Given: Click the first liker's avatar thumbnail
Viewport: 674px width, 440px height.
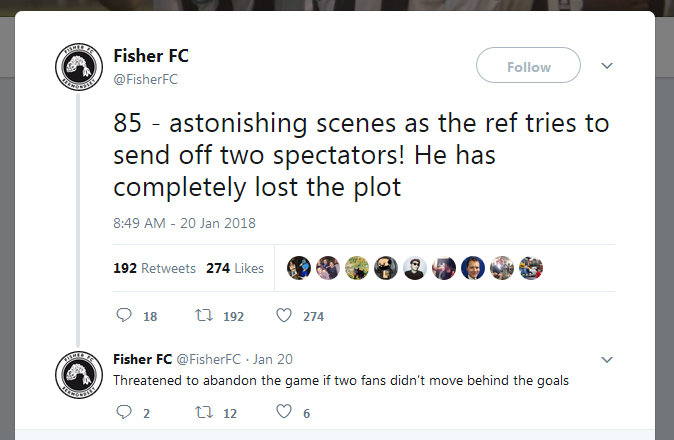Looking at the screenshot, I should click(x=298, y=268).
